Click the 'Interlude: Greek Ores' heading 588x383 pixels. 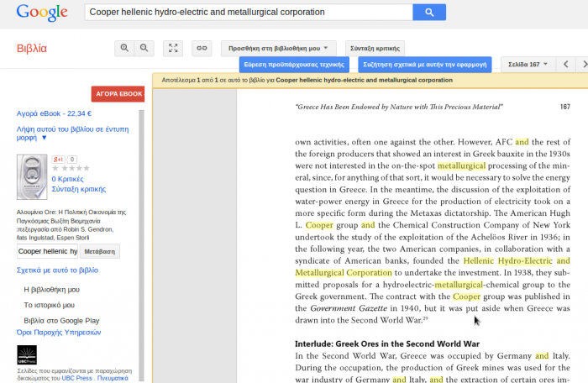[x=387, y=344]
